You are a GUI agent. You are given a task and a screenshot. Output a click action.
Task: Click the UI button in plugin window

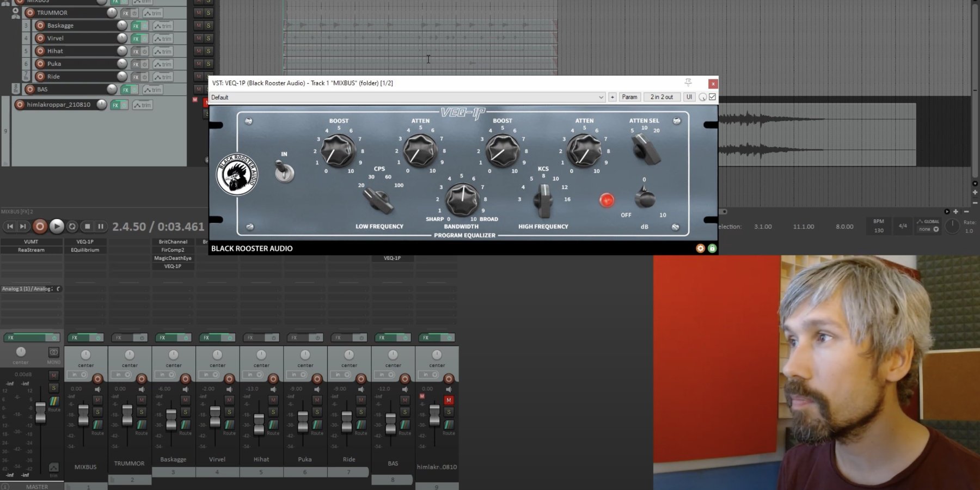click(x=689, y=97)
